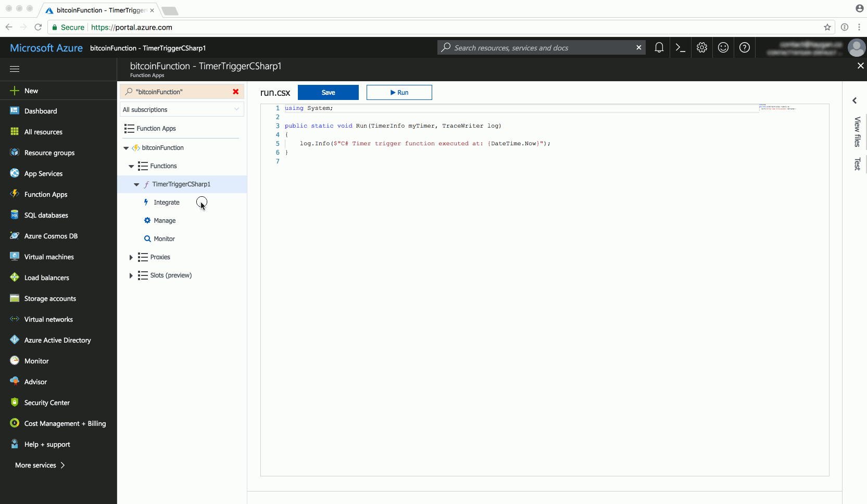The image size is (867, 504).
Task: Click the Resource groups cube icon
Action: point(15,153)
